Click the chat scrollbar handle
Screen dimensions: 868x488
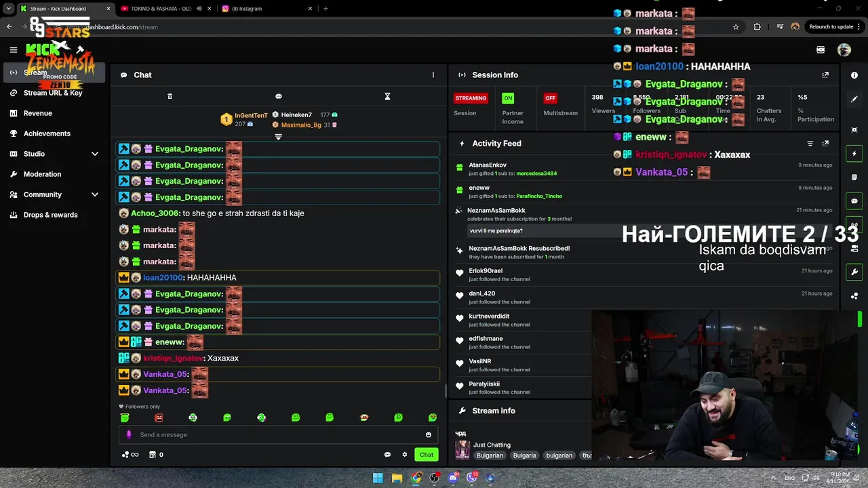446,391
